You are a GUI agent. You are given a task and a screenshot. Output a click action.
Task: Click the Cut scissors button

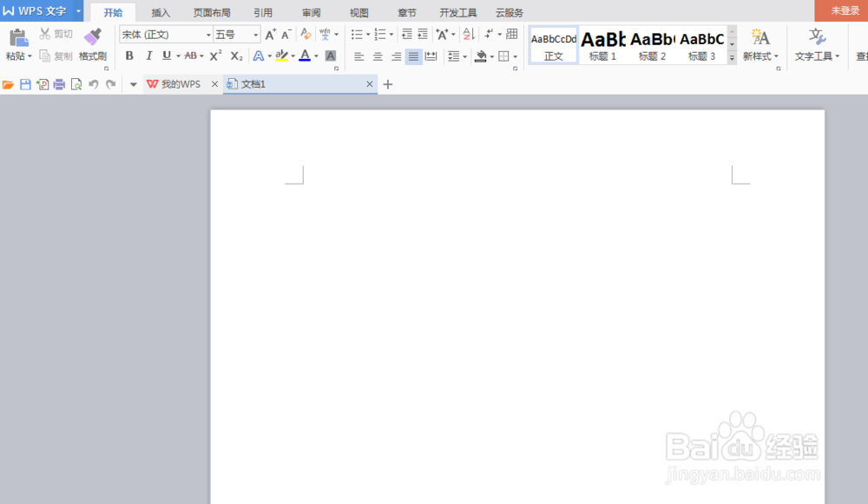click(x=56, y=35)
